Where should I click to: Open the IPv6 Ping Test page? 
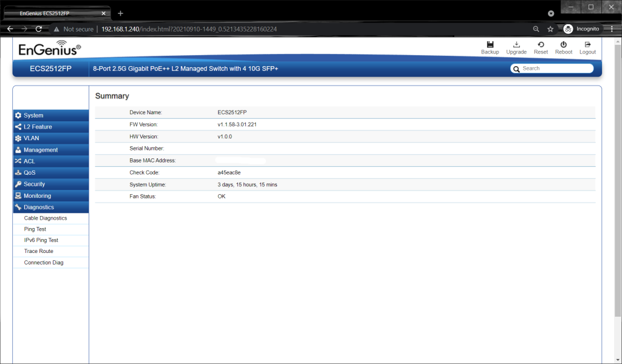coord(41,240)
